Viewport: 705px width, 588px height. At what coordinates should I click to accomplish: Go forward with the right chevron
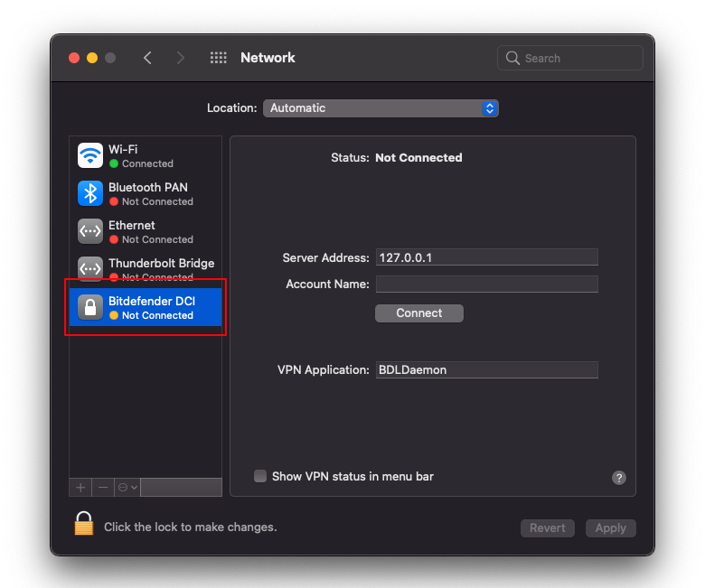[181, 58]
